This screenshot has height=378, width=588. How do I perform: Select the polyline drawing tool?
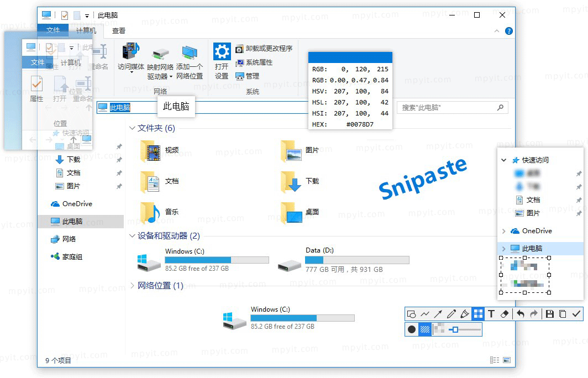pos(425,314)
